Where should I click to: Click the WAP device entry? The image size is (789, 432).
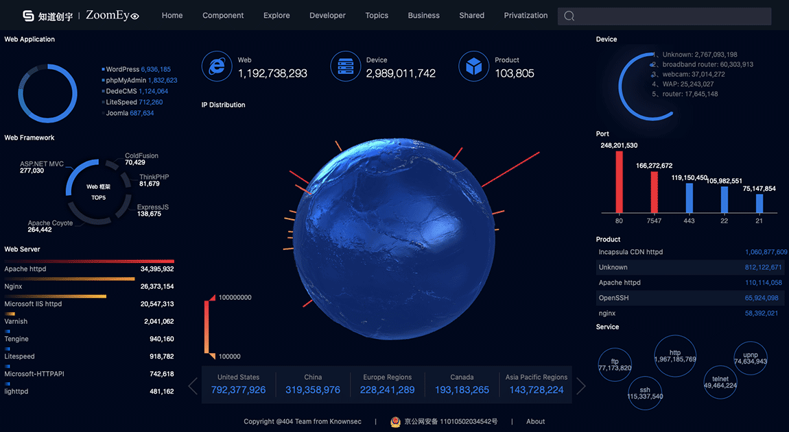click(683, 84)
